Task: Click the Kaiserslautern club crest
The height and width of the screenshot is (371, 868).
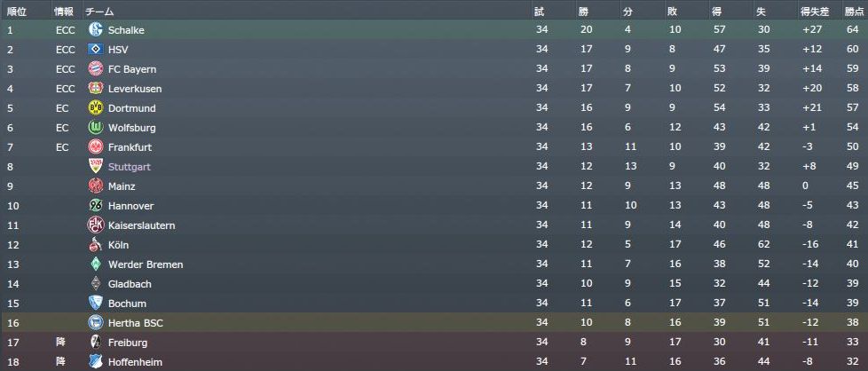Action: (x=97, y=225)
